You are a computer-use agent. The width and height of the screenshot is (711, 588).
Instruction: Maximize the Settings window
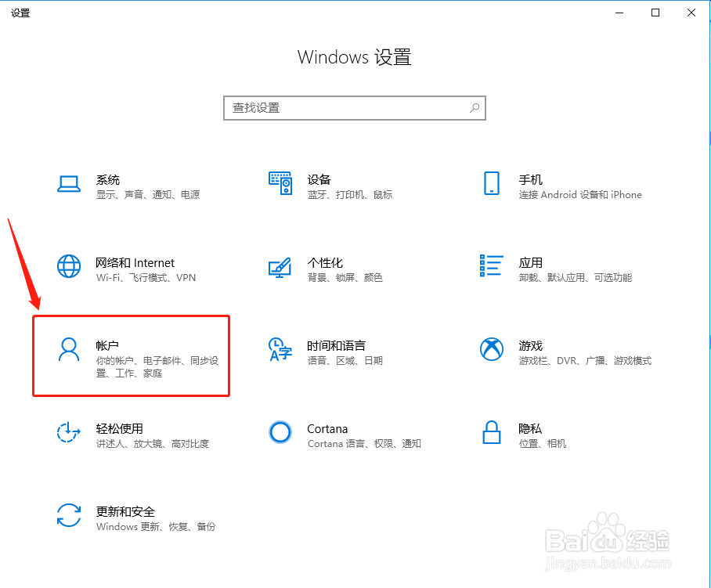point(655,13)
